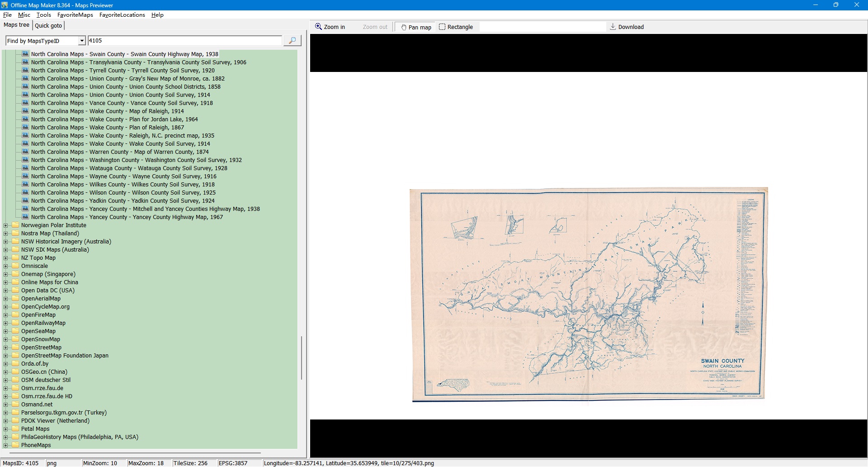This screenshot has width=868, height=467.
Task: Expand the Norwegian Polar Institute node
Action: (6, 225)
